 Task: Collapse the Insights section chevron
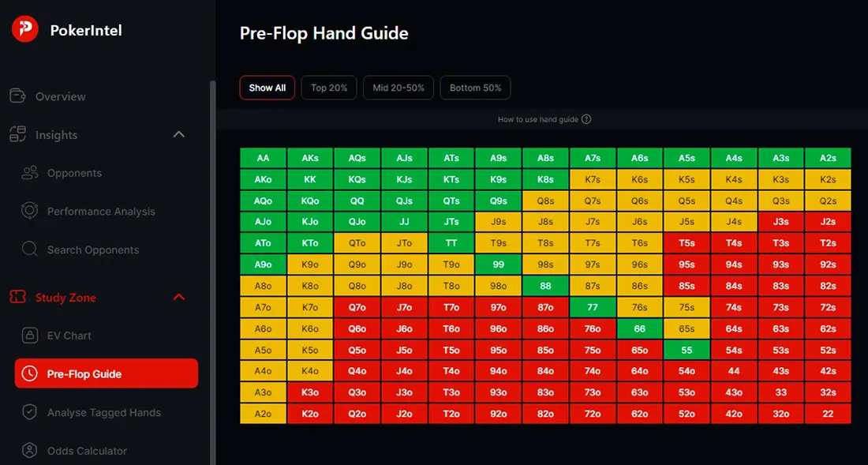click(x=179, y=134)
